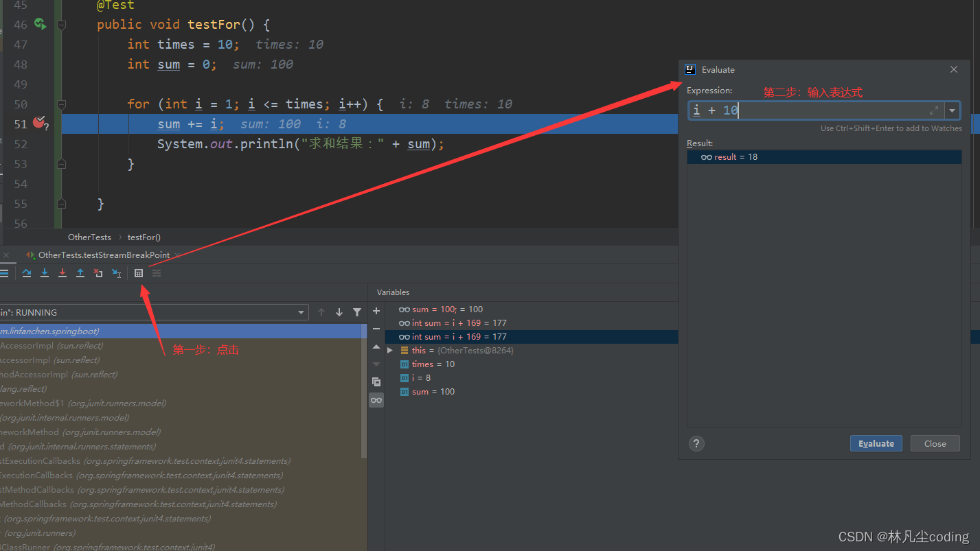Image resolution: width=980 pixels, height=551 pixels.
Task: Select the lang.reflect stack frame
Action: click(x=181, y=389)
